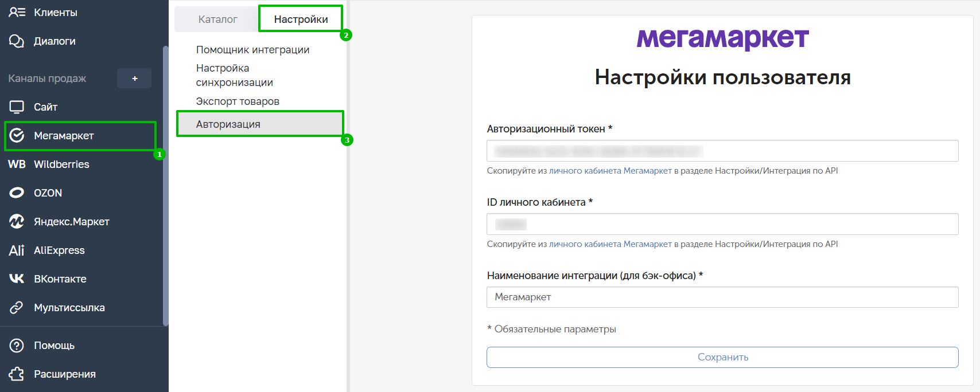Image resolution: width=980 pixels, height=392 pixels.
Task: Click the Настройки пользователя heading
Action: [x=722, y=77]
